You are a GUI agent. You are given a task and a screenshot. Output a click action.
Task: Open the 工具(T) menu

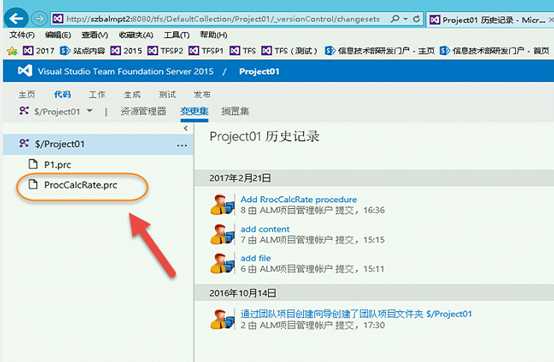click(176, 35)
